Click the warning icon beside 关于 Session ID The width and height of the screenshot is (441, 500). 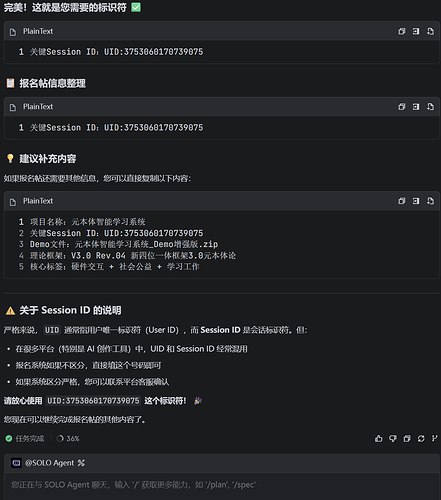pos(10,311)
